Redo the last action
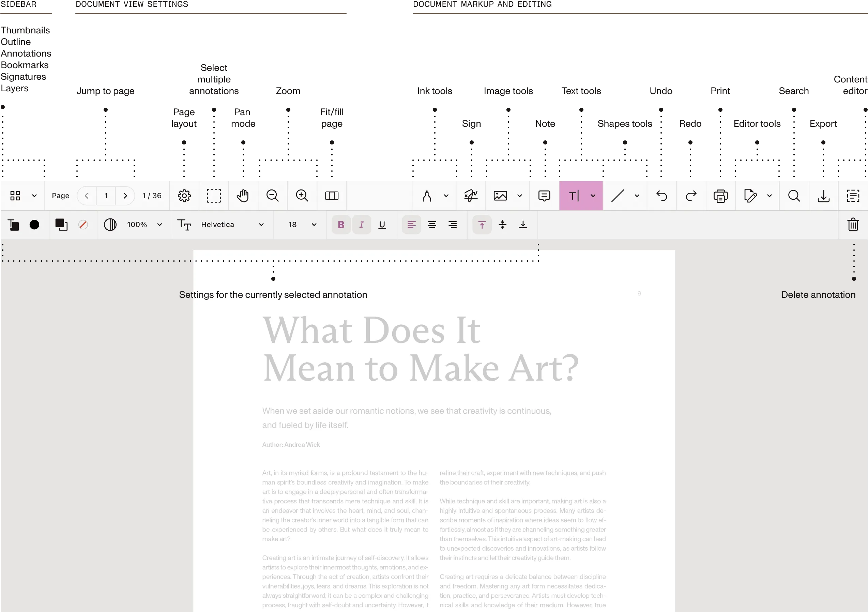 (x=691, y=196)
